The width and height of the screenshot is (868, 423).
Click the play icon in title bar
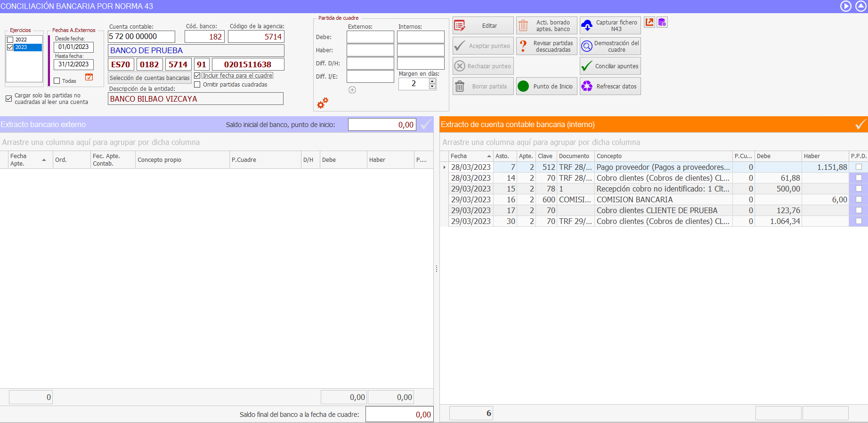pos(846,6)
